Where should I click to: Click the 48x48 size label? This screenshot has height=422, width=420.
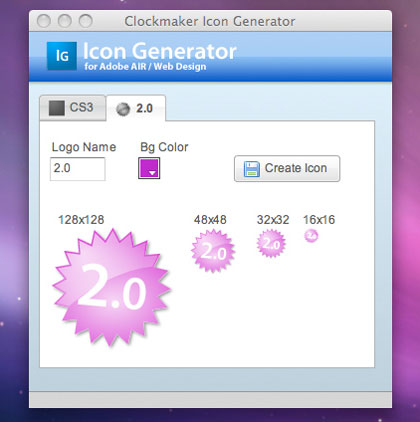[210, 220]
